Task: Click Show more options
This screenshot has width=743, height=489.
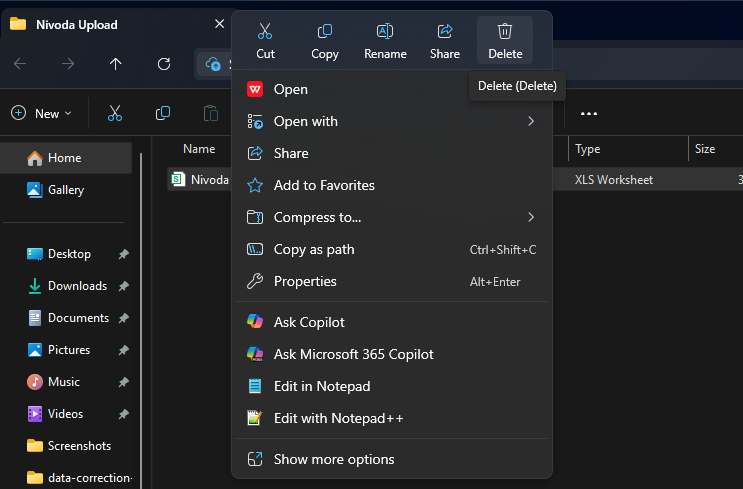Action: tap(392, 459)
